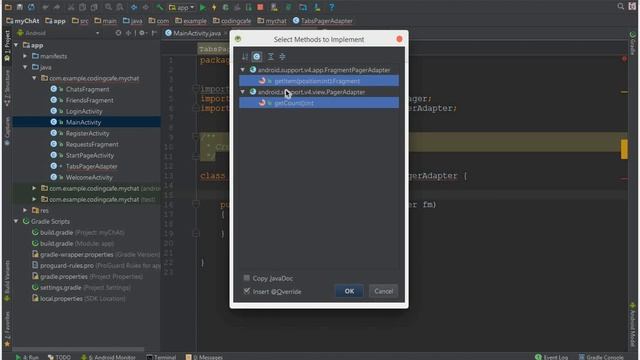Click the Search Everywhere magnifier icon

(621, 6)
